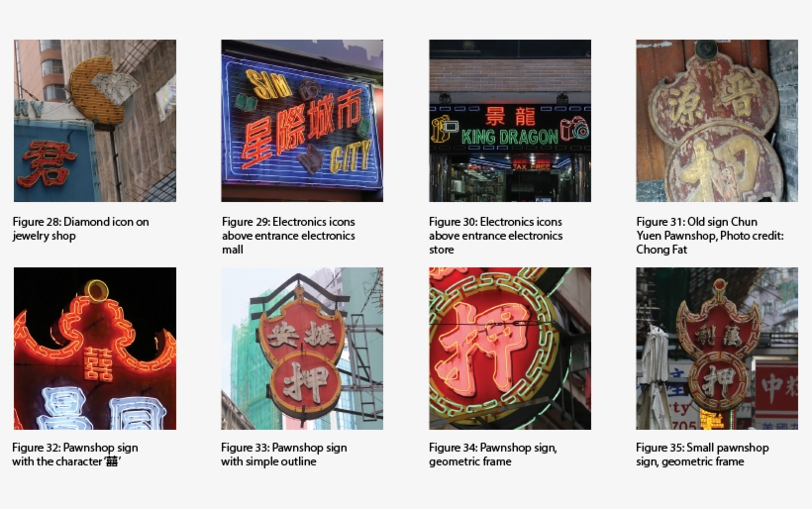Screen dimensions: 812x509
Task: Select the Sim City neon sign image
Action: pos(302,121)
